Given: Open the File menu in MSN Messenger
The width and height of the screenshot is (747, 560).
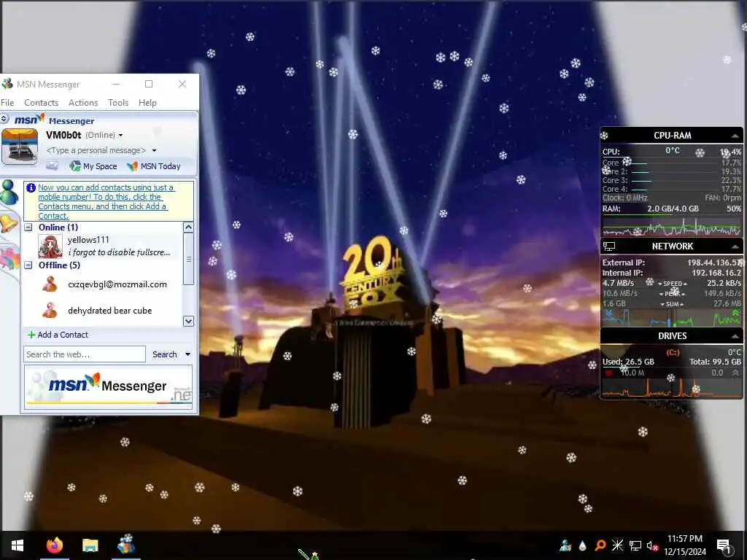Looking at the screenshot, I should pyautogui.click(x=7, y=102).
